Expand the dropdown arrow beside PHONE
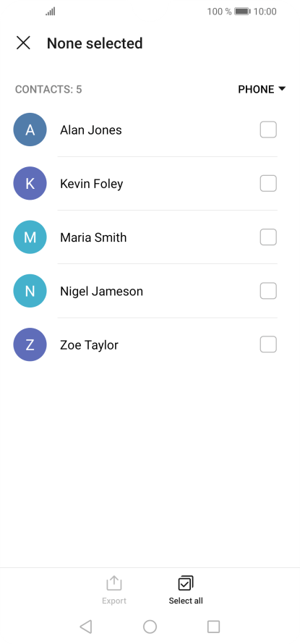 click(282, 89)
